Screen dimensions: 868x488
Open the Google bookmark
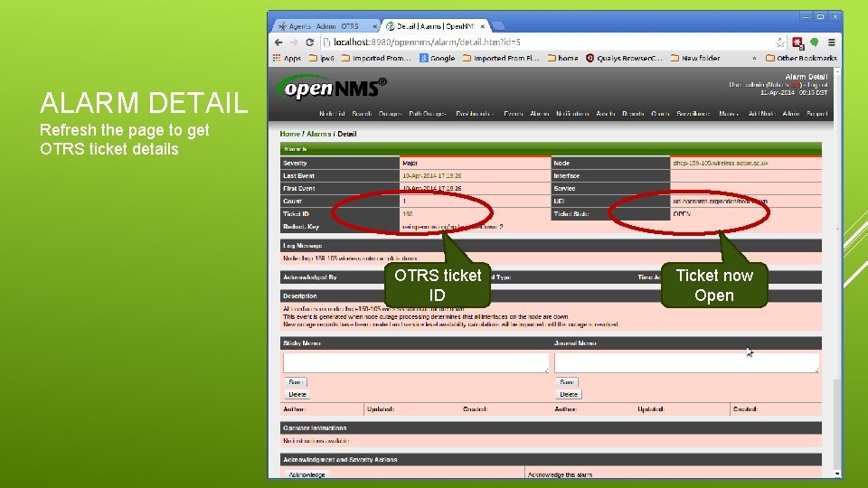click(438, 58)
